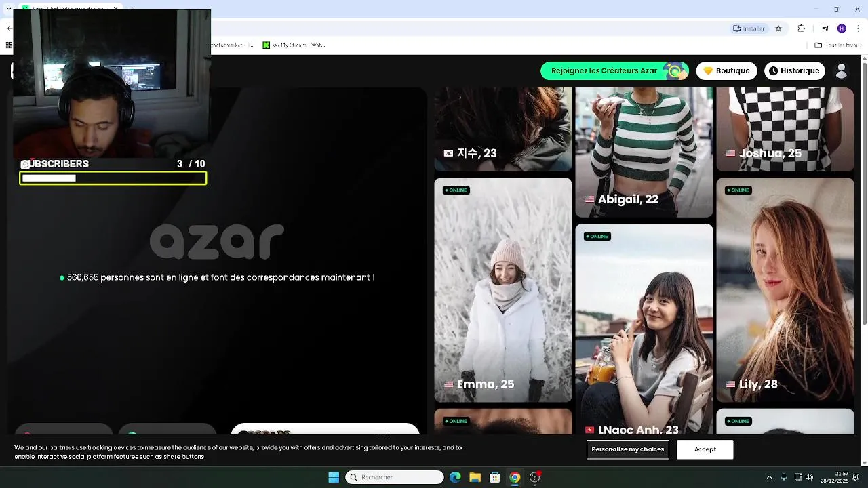
Task: Click the Installer app button in address bar
Action: point(749,28)
